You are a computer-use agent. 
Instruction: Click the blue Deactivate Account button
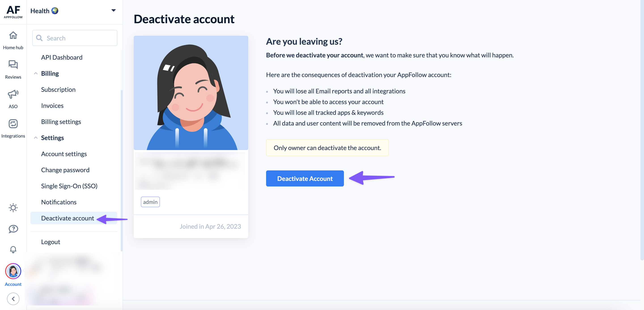[x=305, y=178]
